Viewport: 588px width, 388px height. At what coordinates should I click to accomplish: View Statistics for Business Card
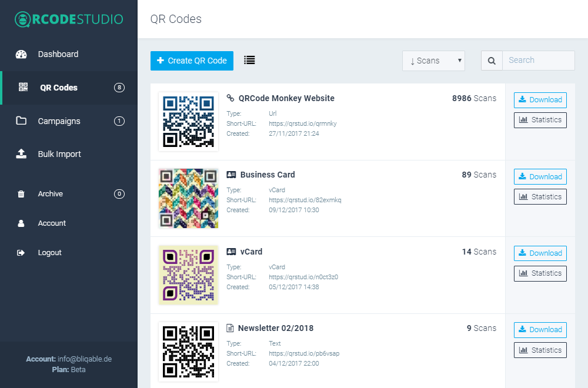point(540,197)
